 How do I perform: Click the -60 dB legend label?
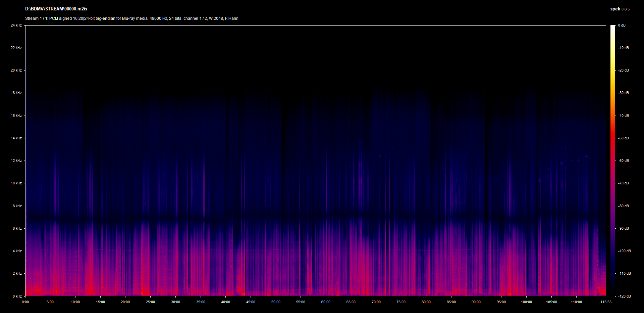pyautogui.click(x=624, y=161)
